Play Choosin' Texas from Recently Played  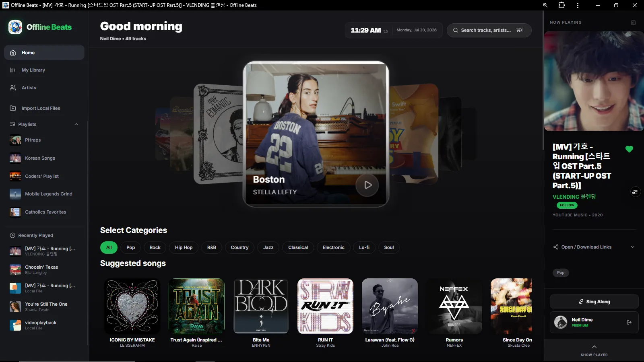click(44, 269)
